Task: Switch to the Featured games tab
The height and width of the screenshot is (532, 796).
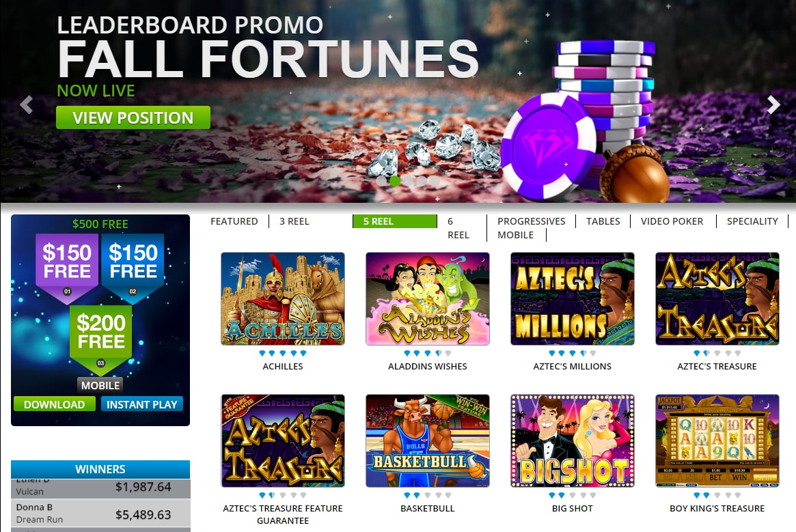Action: 234,221
